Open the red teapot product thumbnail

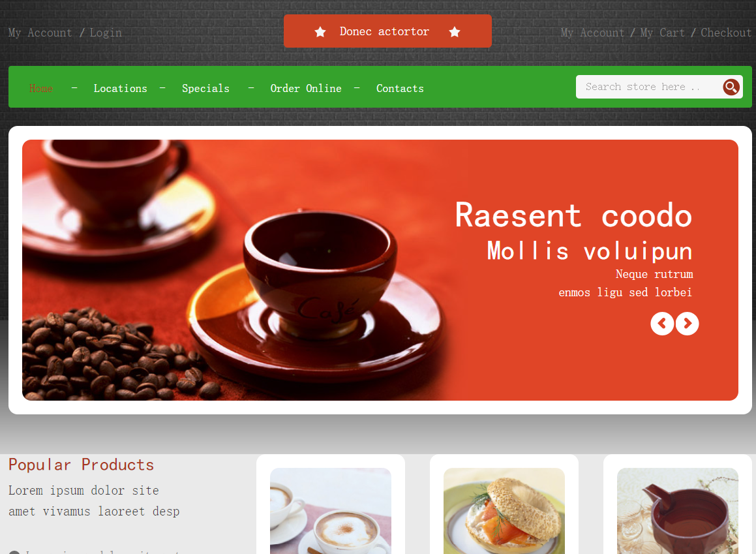(x=678, y=510)
